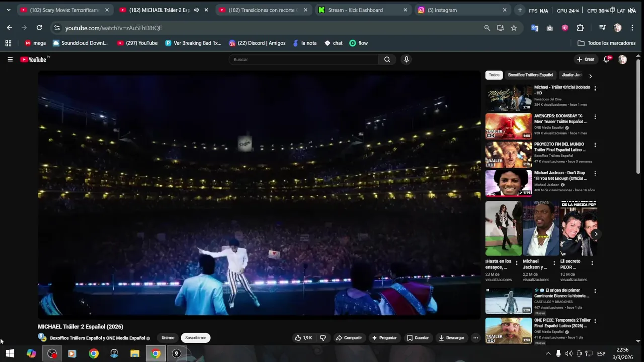Open YouTube account avatar menu
Viewport: 644px width, 362px height.
coord(622,59)
